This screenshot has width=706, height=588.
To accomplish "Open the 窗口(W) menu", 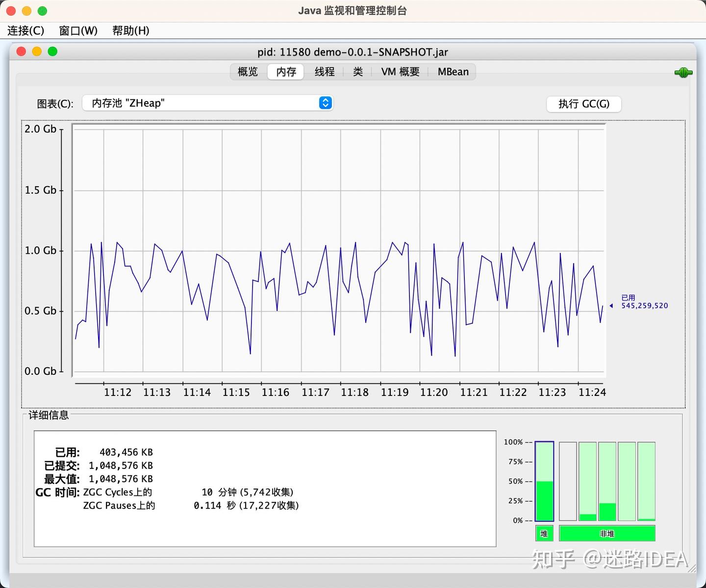I will [x=78, y=31].
